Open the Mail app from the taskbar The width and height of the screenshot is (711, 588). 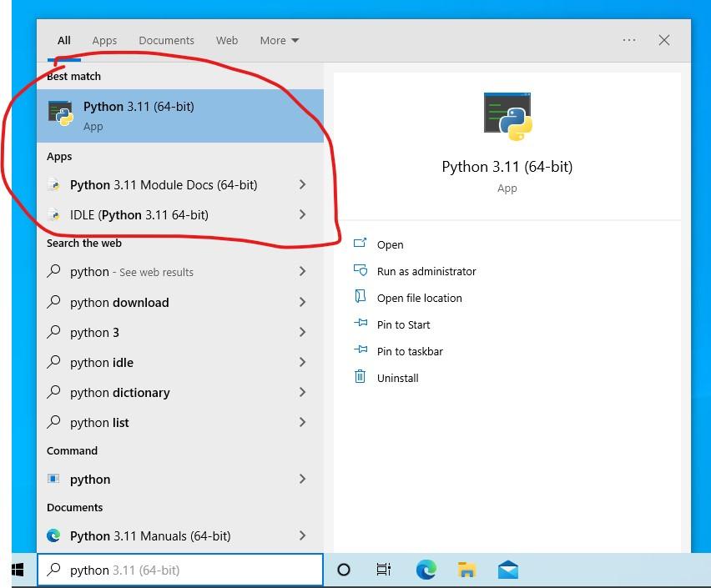pyautogui.click(x=508, y=570)
